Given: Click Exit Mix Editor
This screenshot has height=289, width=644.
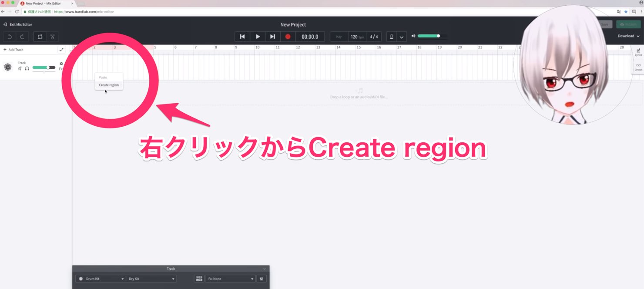Looking at the screenshot, I should [18, 24].
